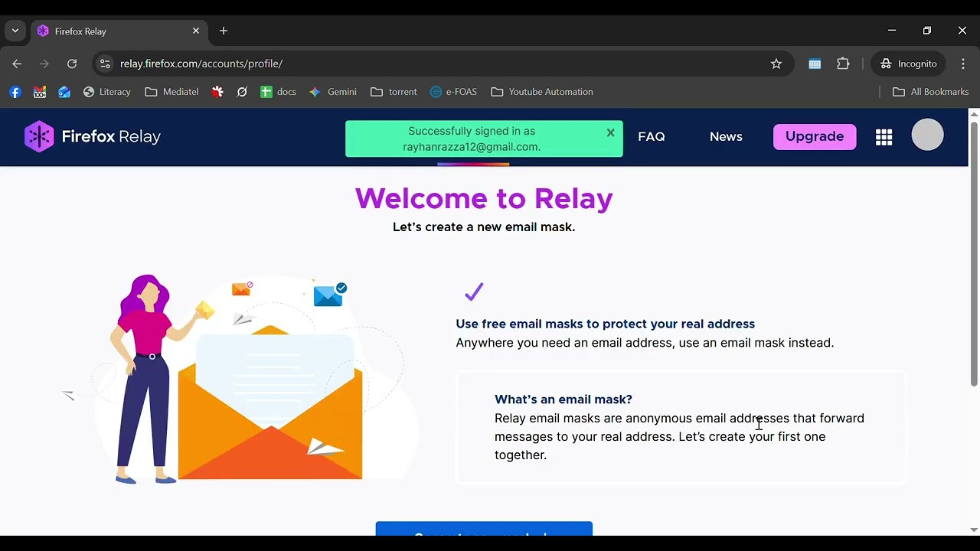Open the red paw bookmark icon
Viewport: 980px width, 551px height.
click(x=217, y=92)
